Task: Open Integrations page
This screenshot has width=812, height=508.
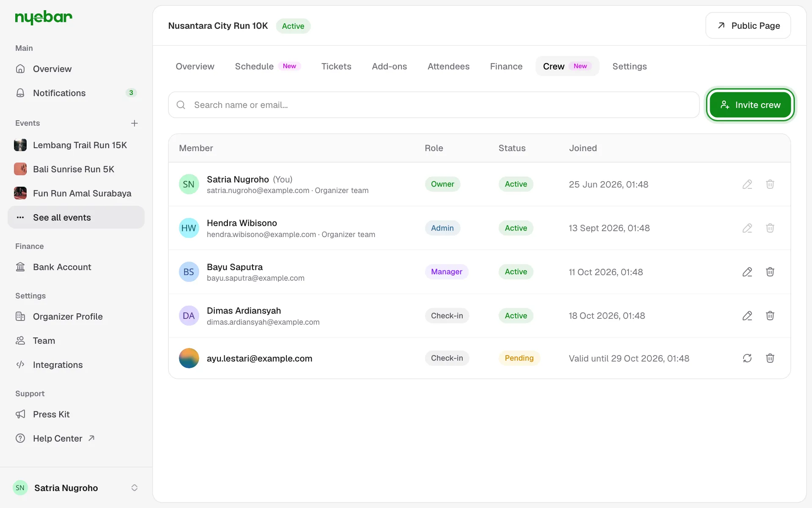Action: (76, 365)
